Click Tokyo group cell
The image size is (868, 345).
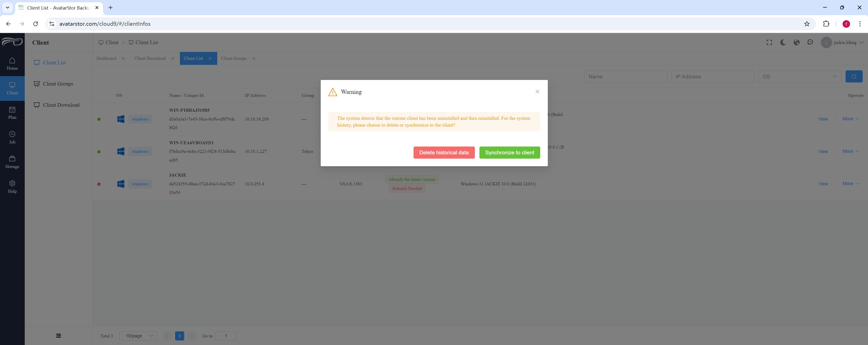307,152
